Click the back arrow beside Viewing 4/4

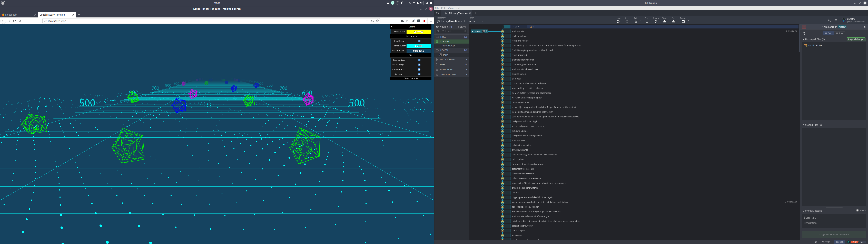[x=437, y=27]
